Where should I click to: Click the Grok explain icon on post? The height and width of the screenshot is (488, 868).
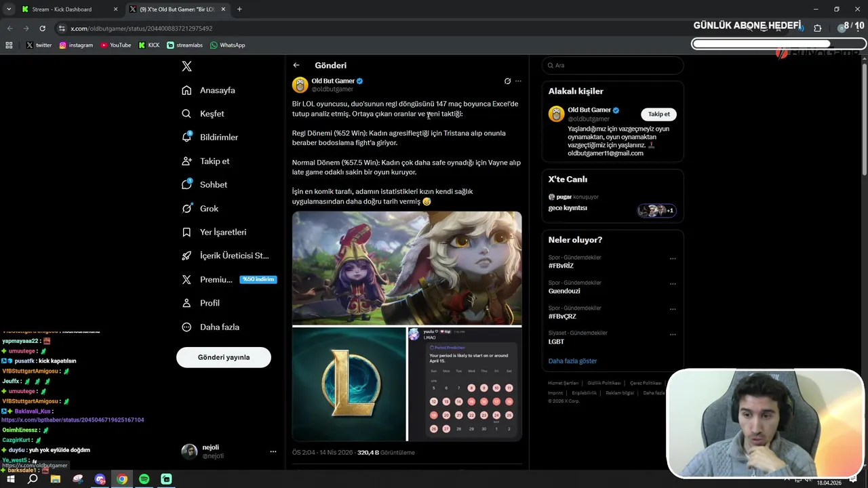507,81
